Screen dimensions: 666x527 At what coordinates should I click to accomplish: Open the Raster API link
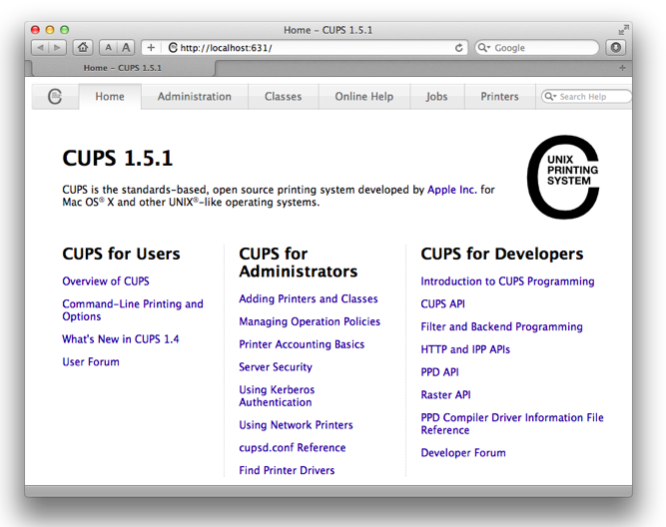click(446, 395)
